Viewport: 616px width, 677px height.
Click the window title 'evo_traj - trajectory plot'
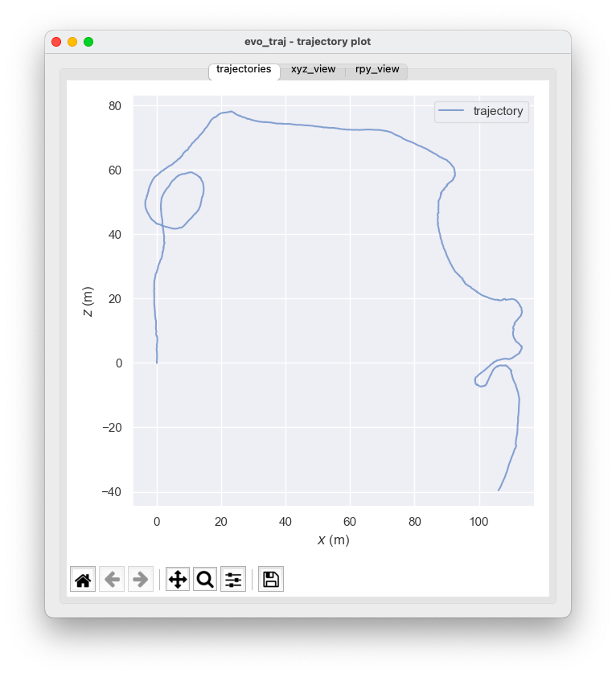click(307, 42)
